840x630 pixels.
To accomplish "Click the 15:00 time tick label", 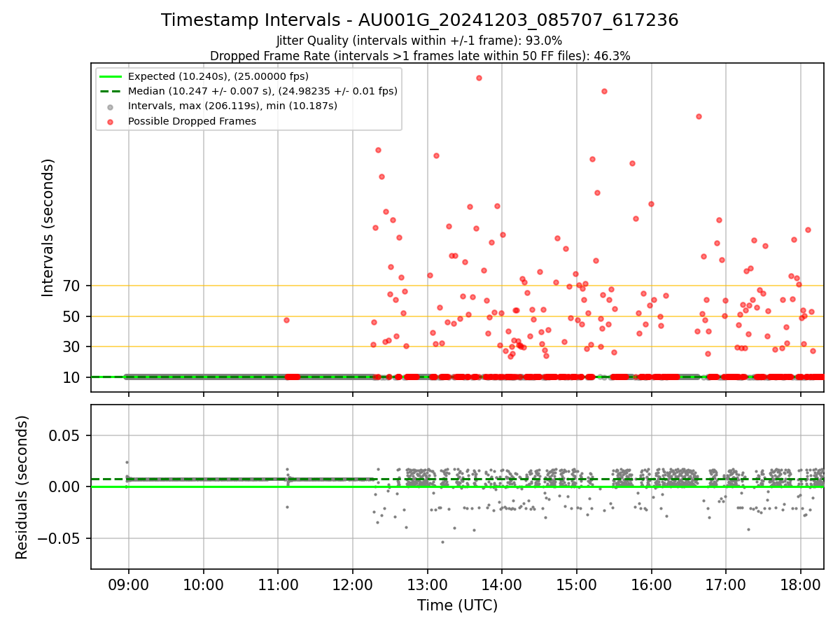I will click(x=576, y=584).
